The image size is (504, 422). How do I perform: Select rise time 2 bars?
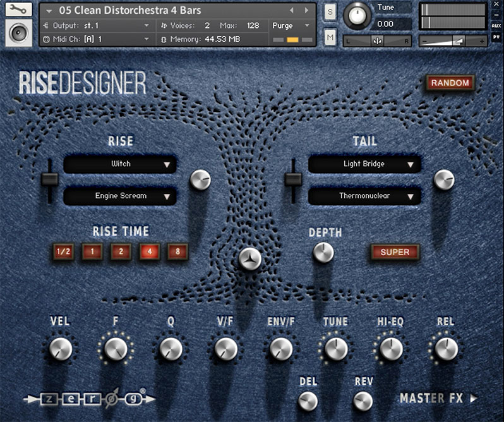pyautogui.click(x=121, y=251)
